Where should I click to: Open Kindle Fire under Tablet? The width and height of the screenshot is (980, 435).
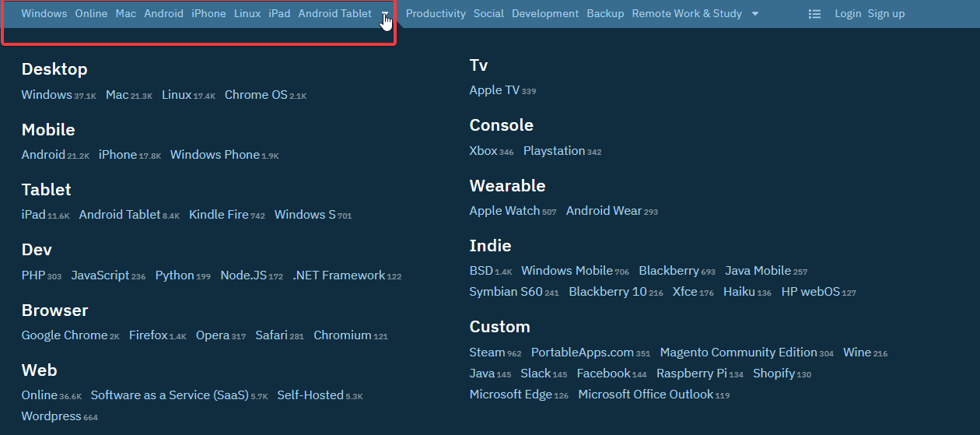click(219, 215)
